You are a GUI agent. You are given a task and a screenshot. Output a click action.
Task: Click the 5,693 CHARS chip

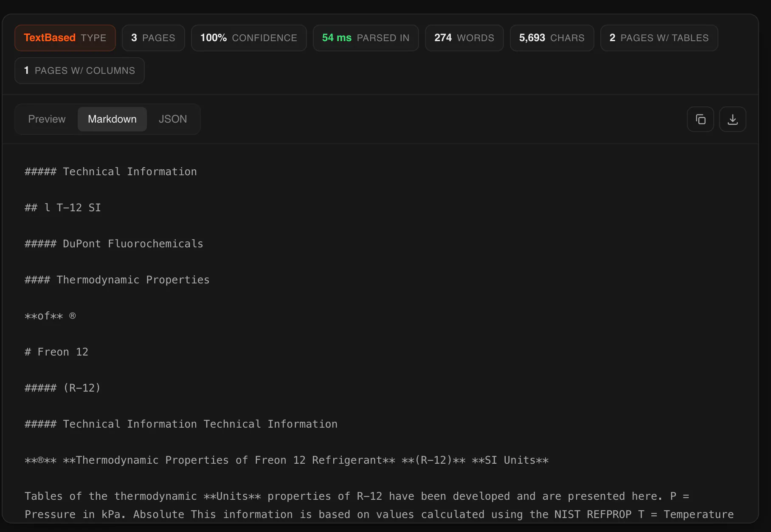(552, 38)
